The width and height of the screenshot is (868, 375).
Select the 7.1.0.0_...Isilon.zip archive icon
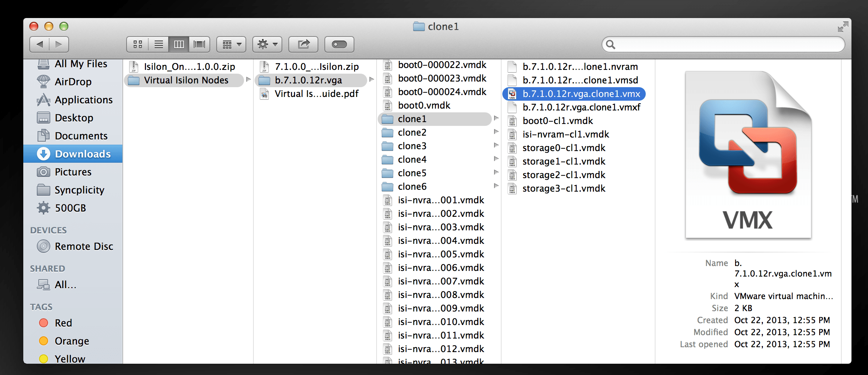264,67
